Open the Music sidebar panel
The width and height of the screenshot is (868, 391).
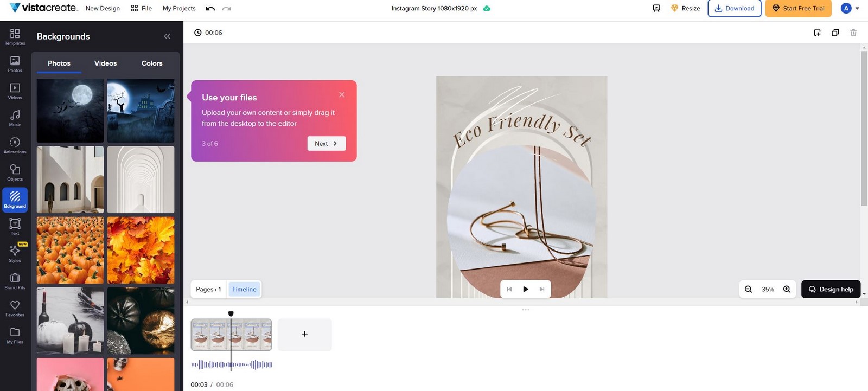click(15, 118)
